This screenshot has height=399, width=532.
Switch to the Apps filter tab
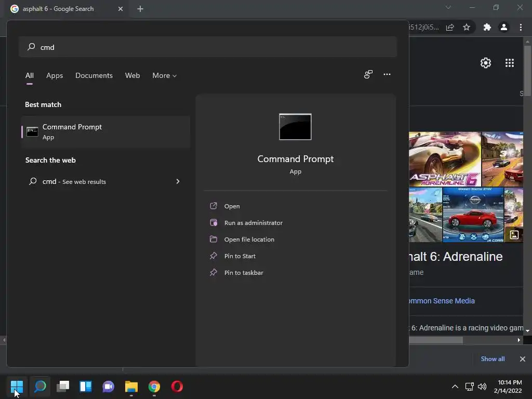tap(55, 75)
